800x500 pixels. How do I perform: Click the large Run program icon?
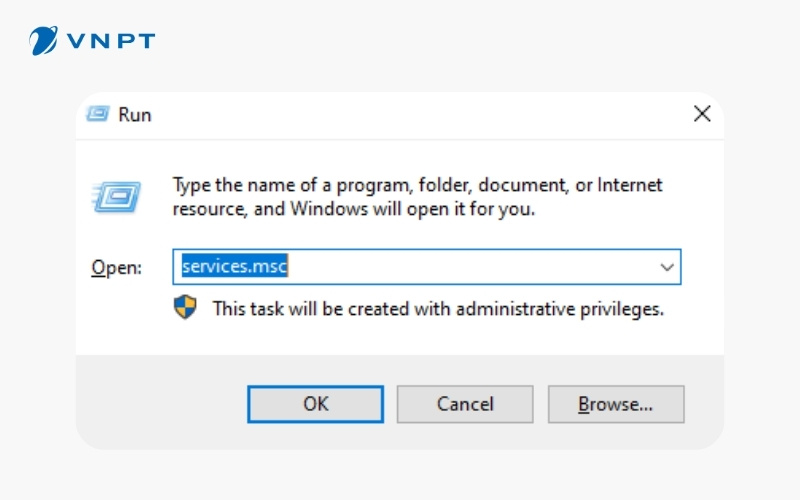pos(116,196)
